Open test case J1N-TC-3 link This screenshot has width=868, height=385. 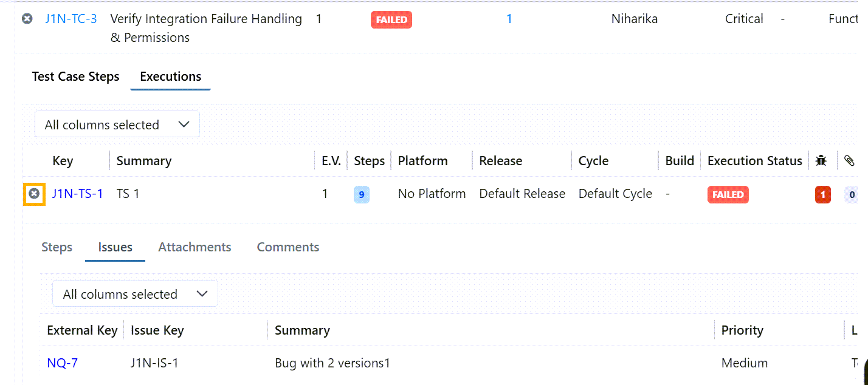[x=71, y=19]
